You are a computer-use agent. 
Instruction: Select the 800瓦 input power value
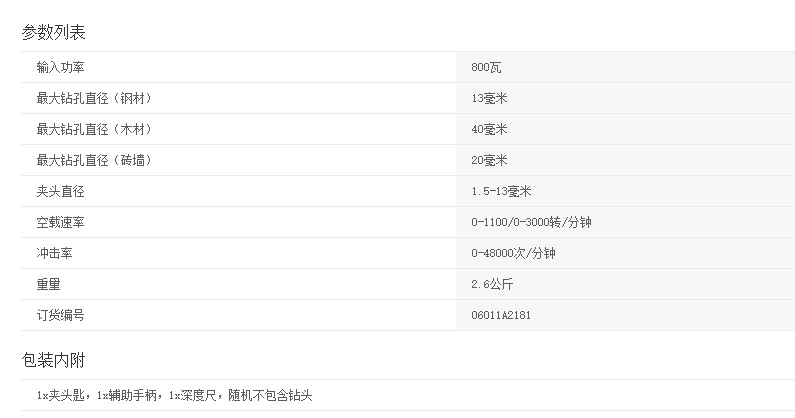pyautogui.click(x=487, y=67)
